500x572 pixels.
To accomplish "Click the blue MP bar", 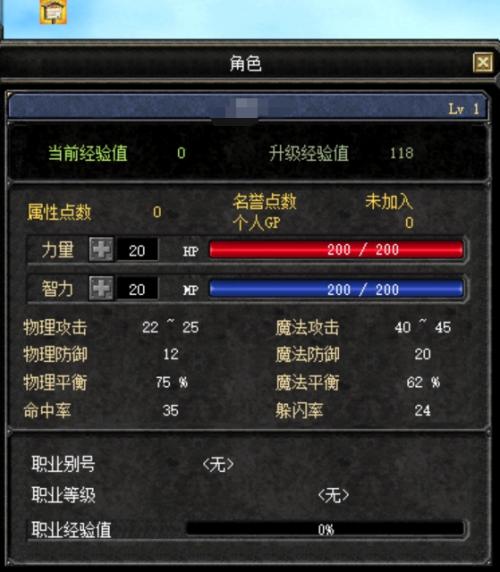I will click(336, 289).
